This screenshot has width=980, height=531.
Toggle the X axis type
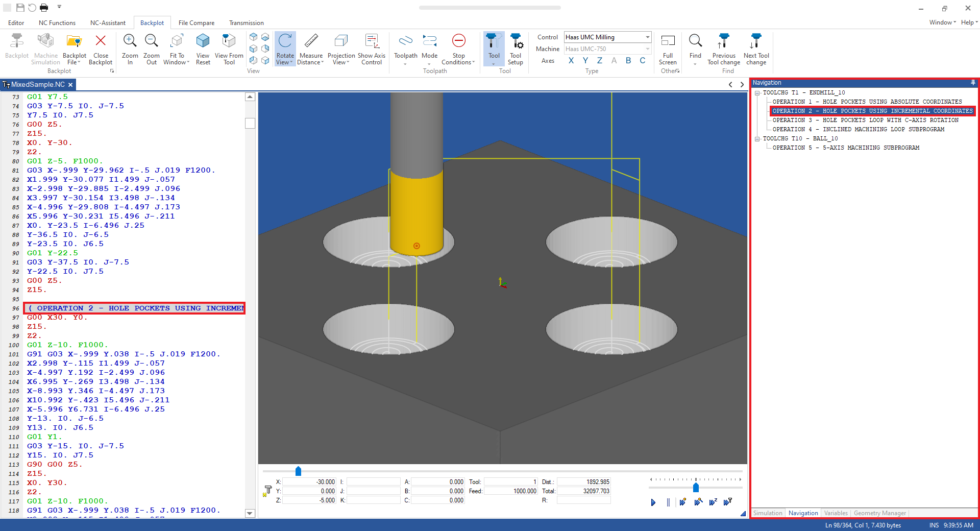[x=571, y=61]
